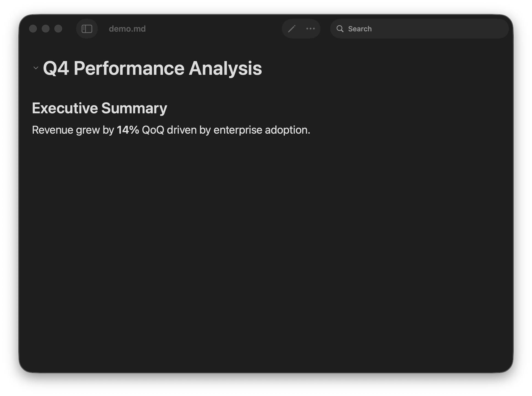Click the magnifying glass search icon

point(340,29)
